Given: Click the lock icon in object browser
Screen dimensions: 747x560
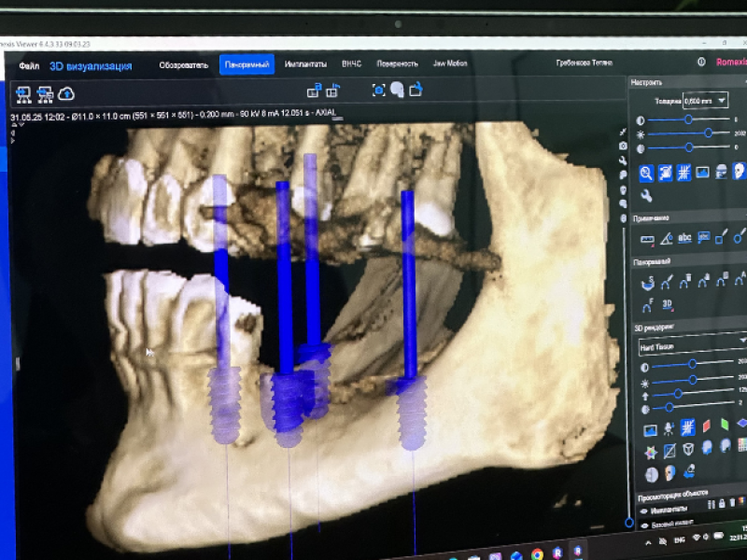Looking at the screenshot, I should pyautogui.click(x=722, y=503).
